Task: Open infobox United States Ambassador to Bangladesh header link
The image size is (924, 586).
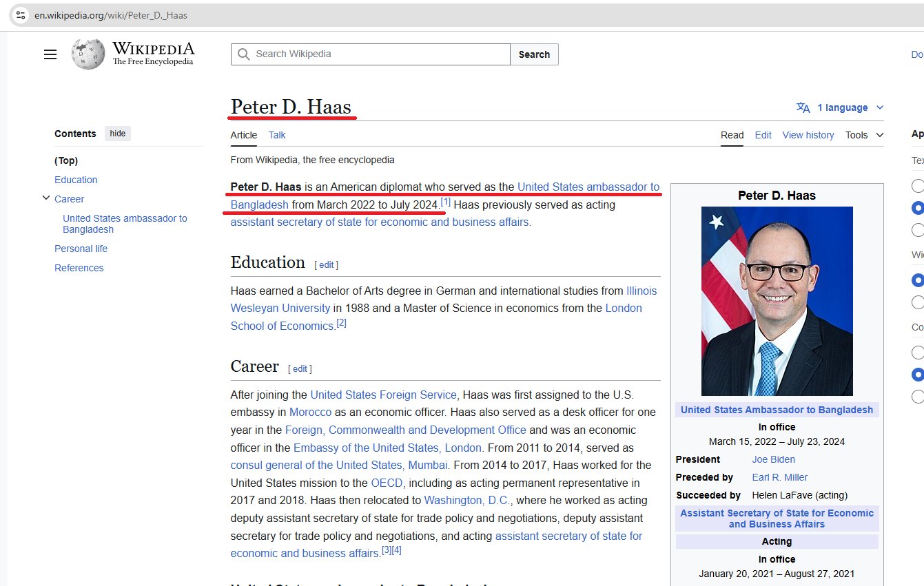Action: (777, 410)
